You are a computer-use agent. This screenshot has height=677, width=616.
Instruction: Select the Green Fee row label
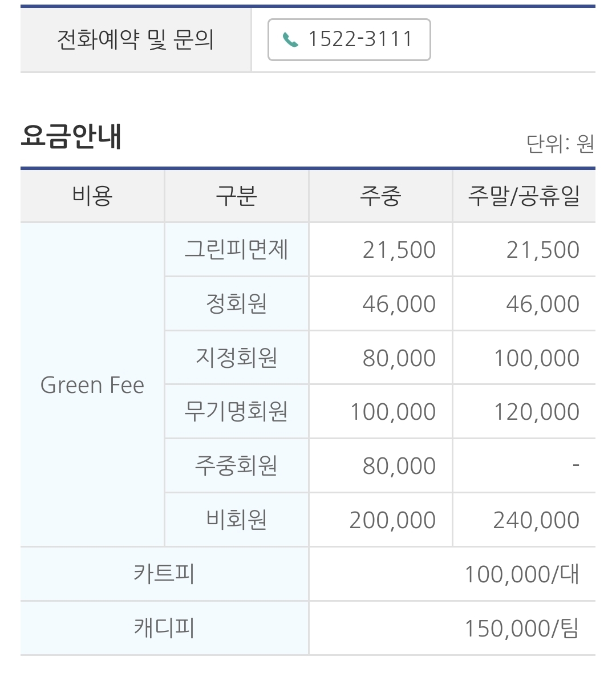tap(92, 385)
